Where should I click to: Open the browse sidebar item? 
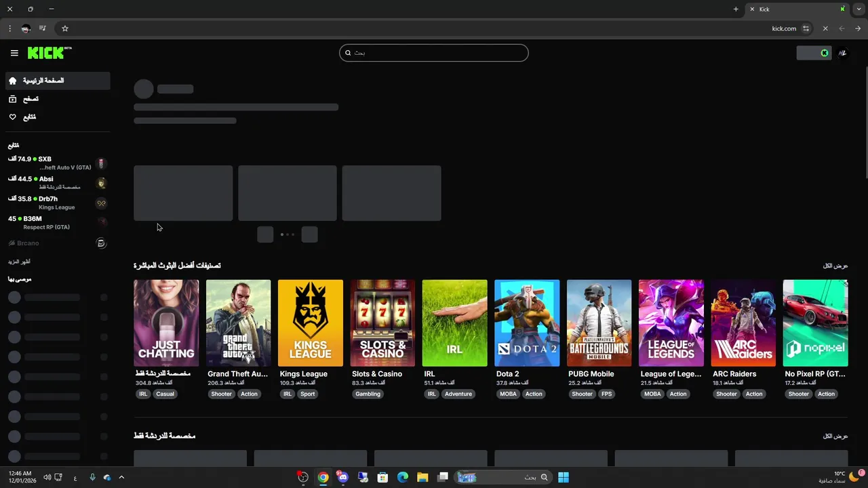point(58,99)
